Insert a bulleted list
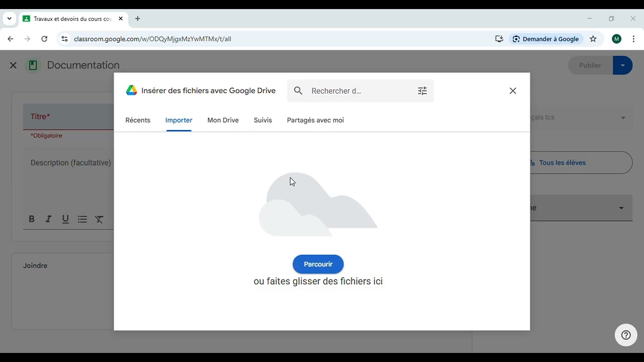The width and height of the screenshot is (644, 362). point(83,219)
